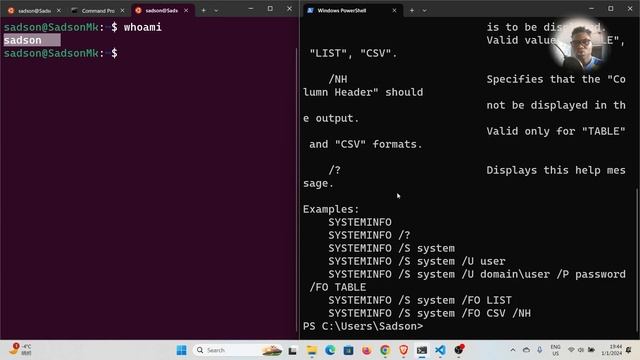The height and width of the screenshot is (360, 640).
Task: Select the Windows PowerShell tab
Action: pos(352,11)
